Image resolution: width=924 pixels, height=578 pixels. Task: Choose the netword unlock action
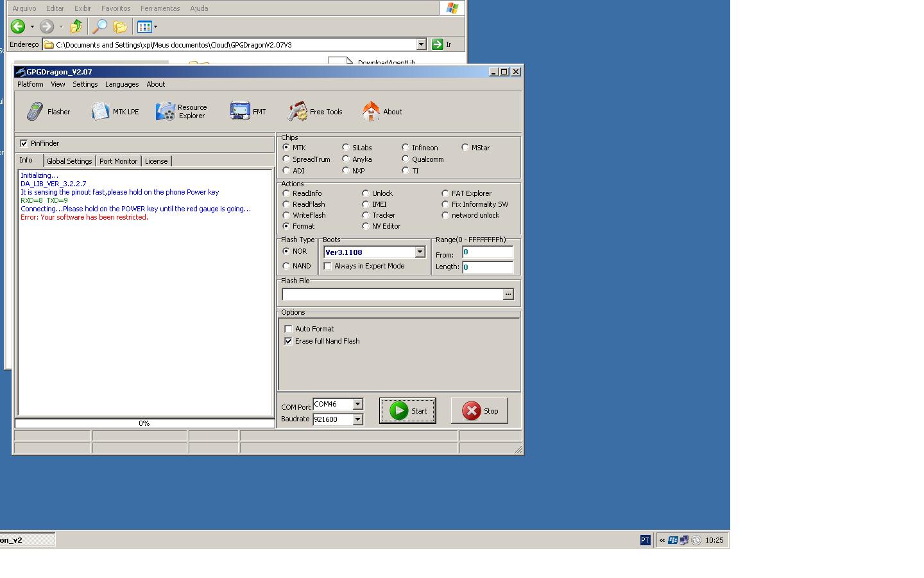[445, 215]
